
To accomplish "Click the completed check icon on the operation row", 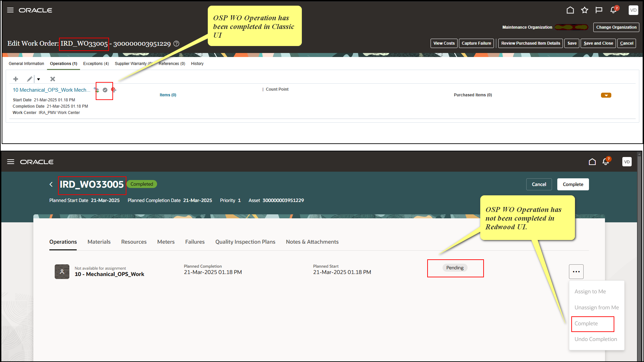I will (105, 89).
